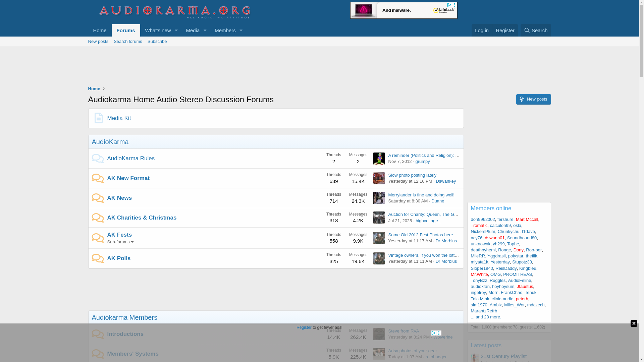Select Search forums in the sub-navigation
Screen dimensions: 644x362
(128, 42)
